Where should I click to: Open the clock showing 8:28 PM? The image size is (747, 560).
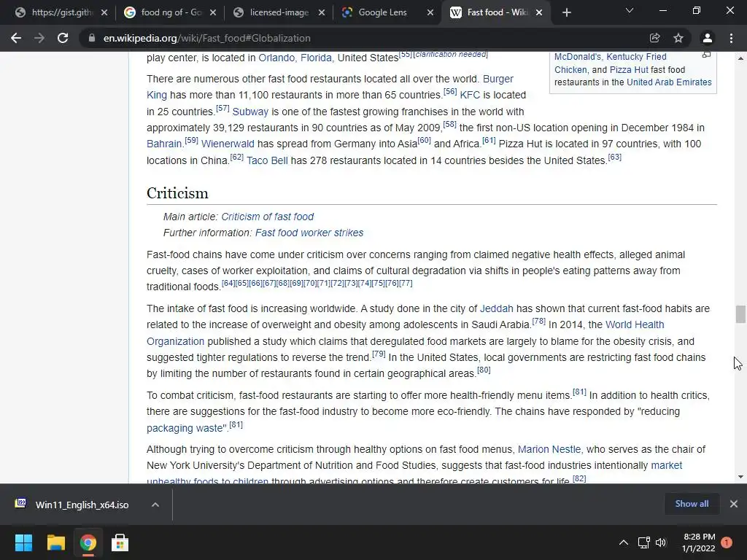coord(699,542)
